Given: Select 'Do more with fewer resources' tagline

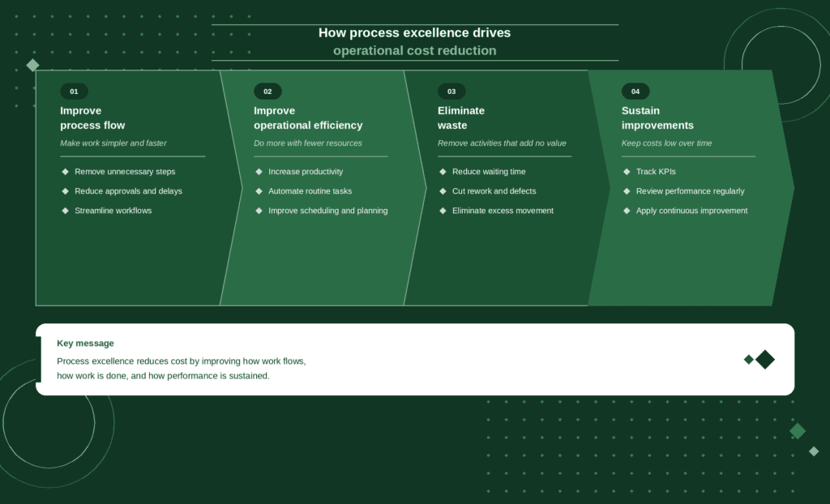Looking at the screenshot, I should point(308,143).
